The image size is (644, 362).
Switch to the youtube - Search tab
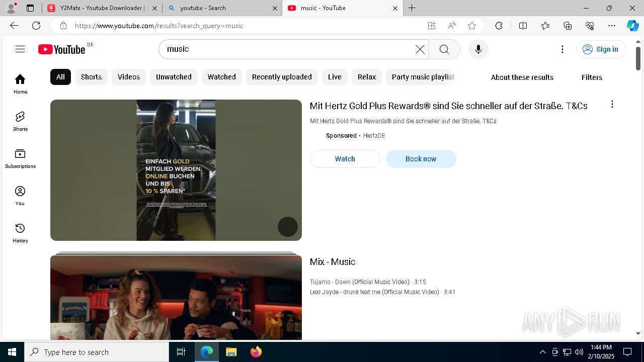click(x=222, y=8)
